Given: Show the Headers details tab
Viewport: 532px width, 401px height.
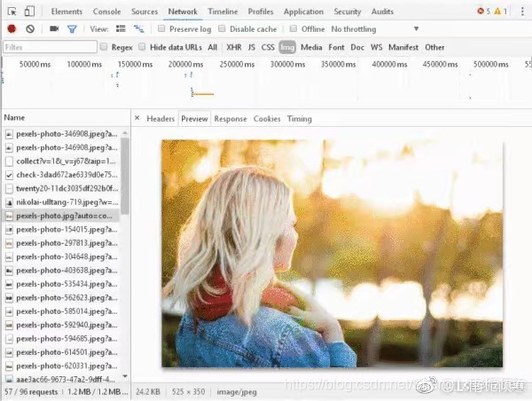Looking at the screenshot, I should pos(160,119).
